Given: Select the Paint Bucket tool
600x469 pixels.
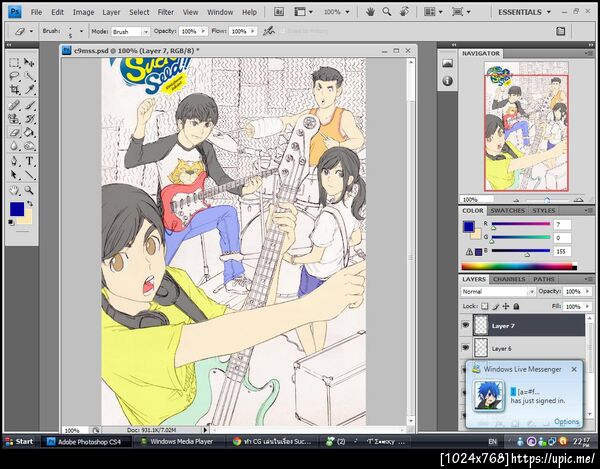Looking at the screenshot, I should pyautogui.click(x=29, y=133).
